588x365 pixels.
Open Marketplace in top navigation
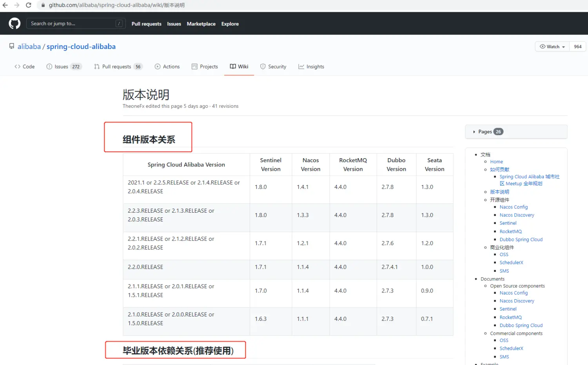tap(201, 24)
